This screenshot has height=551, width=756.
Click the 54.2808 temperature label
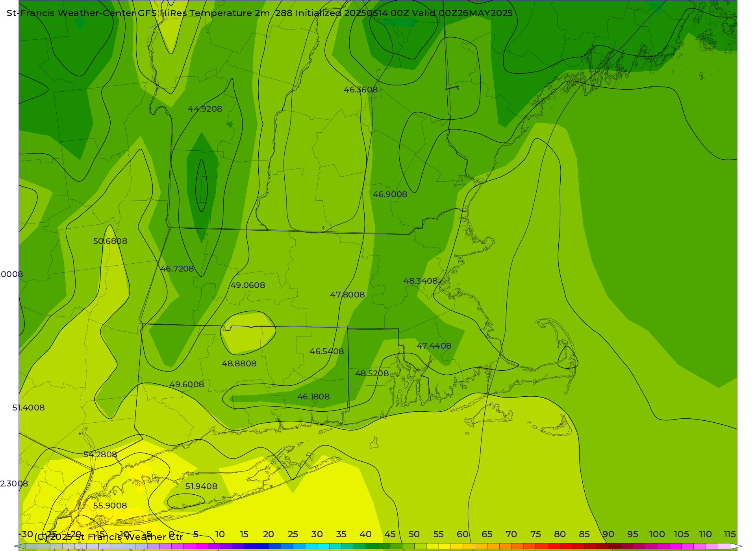point(100,455)
